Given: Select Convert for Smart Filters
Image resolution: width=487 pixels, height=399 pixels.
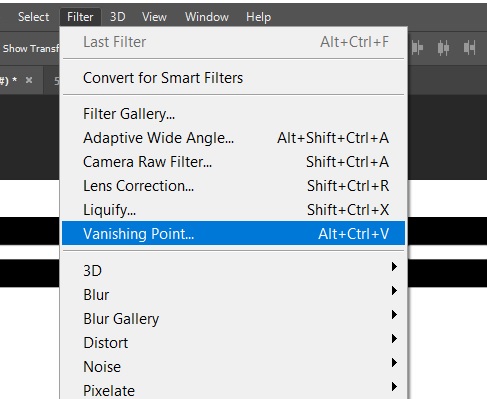Looking at the screenshot, I should tap(234, 78).
